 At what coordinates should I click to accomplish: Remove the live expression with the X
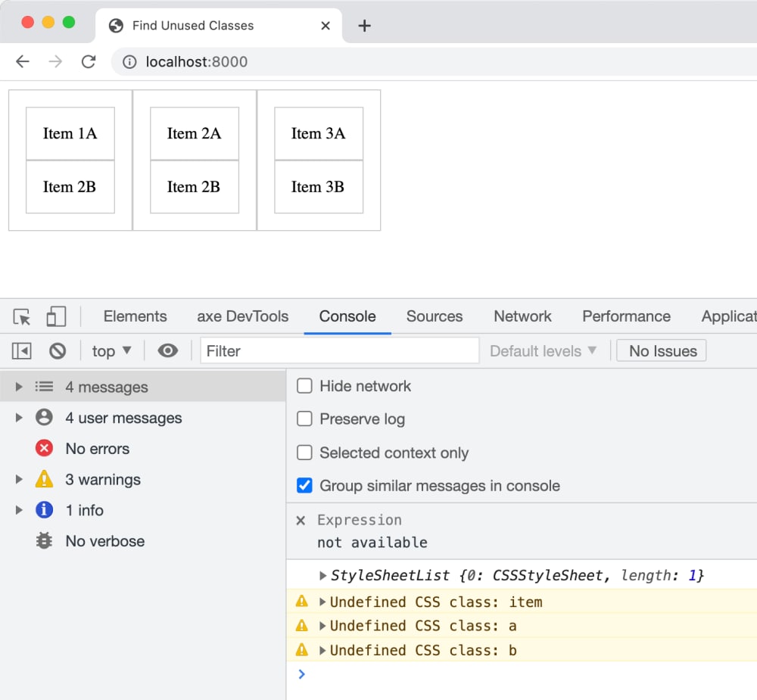[x=301, y=521]
